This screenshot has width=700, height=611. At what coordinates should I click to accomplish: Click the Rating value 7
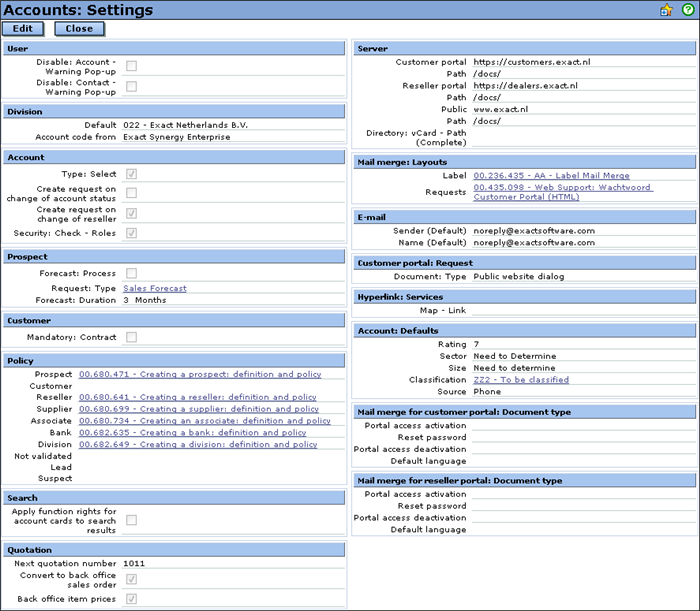click(x=476, y=344)
